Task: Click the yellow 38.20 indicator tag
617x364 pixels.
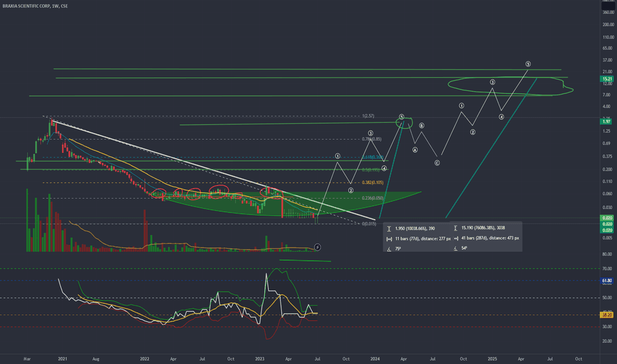Action: click(x=607, y=315)
